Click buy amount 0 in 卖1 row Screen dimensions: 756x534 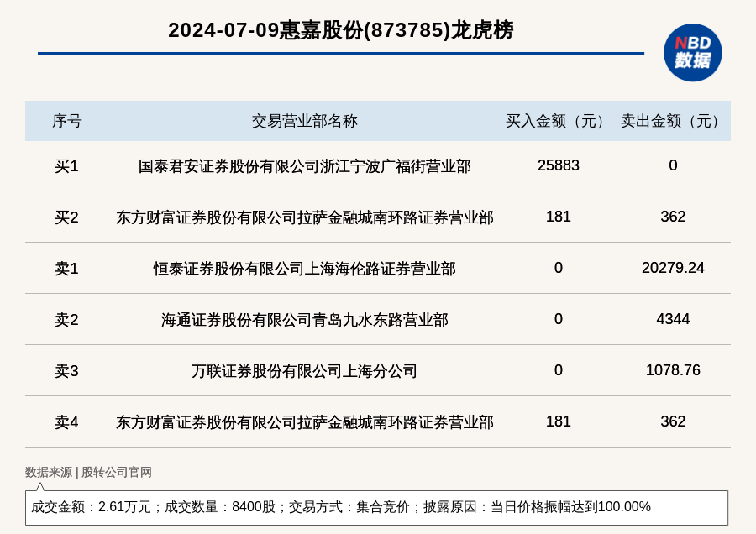pyautogui.click(x=559, y=268)
